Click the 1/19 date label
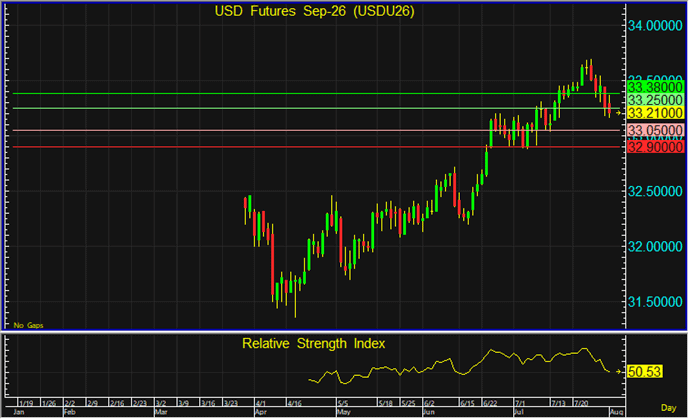The image size is (689, 419). pyautogui.click(x=26, y=403)
